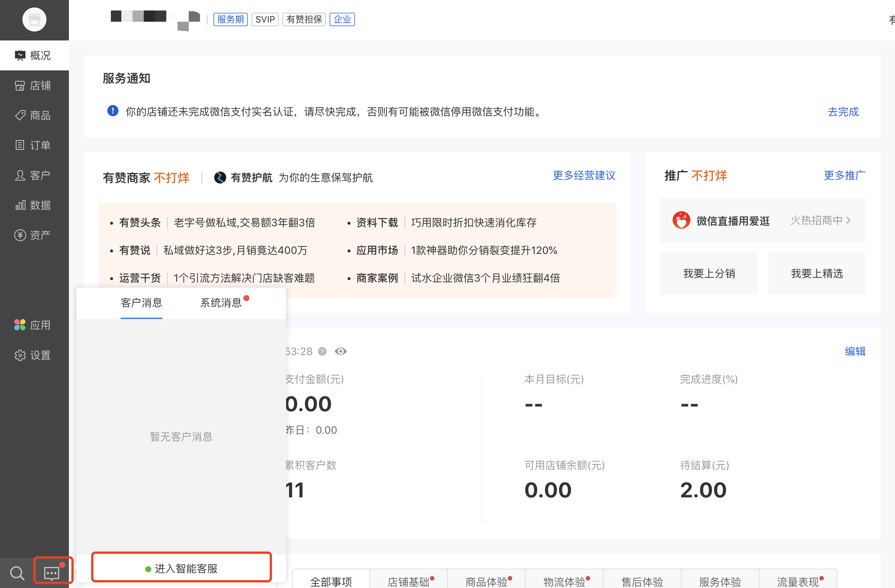
Task: Open the 应用 apps section
Action: [34, 325]
